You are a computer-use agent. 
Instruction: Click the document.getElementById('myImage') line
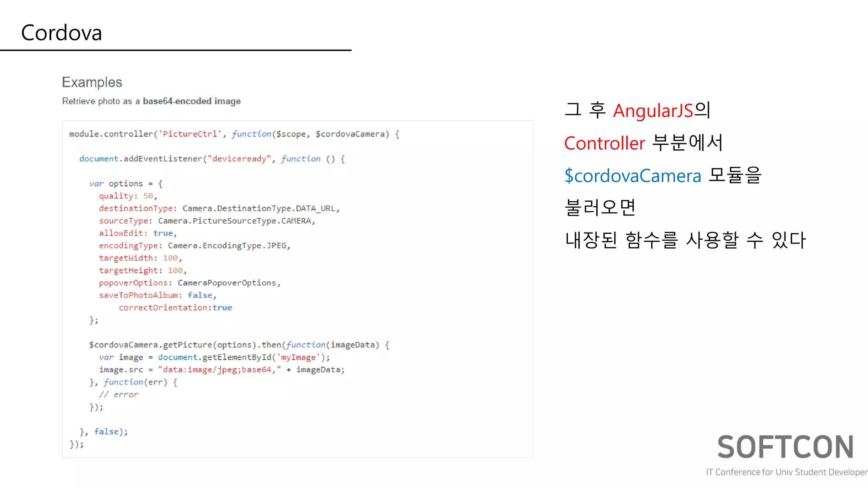(x=214, y=357)
